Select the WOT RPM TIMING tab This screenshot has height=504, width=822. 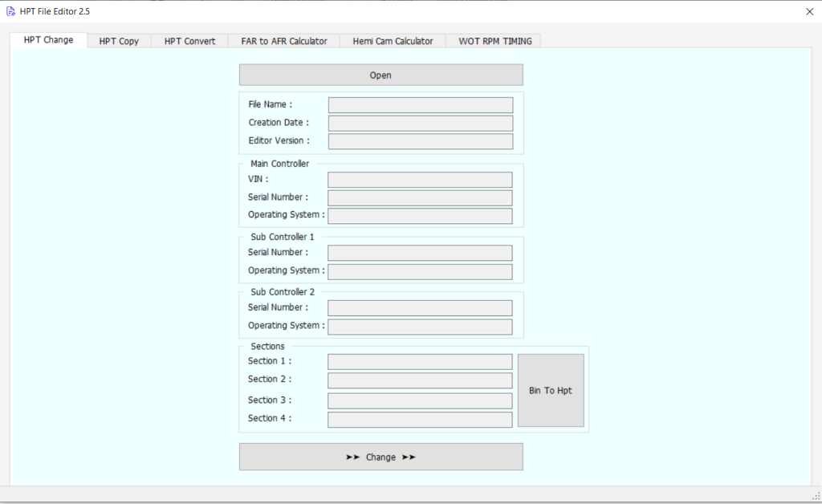[x=493, y=40]
